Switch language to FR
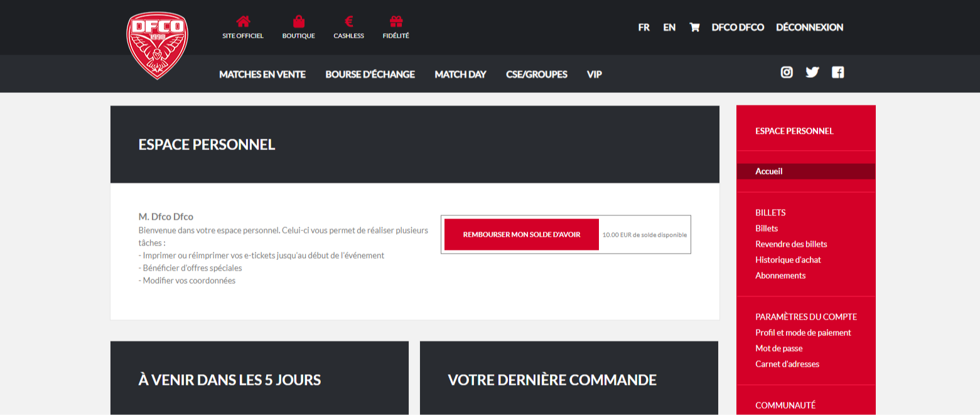 643,27
